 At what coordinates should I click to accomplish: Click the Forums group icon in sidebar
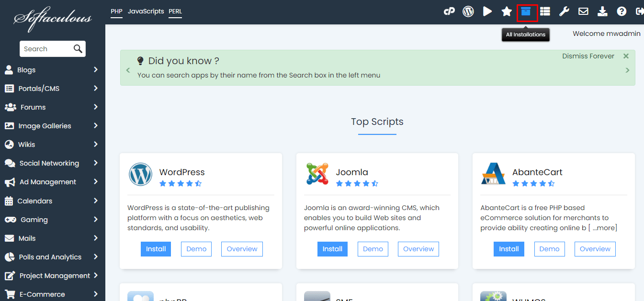coord(10,107)
